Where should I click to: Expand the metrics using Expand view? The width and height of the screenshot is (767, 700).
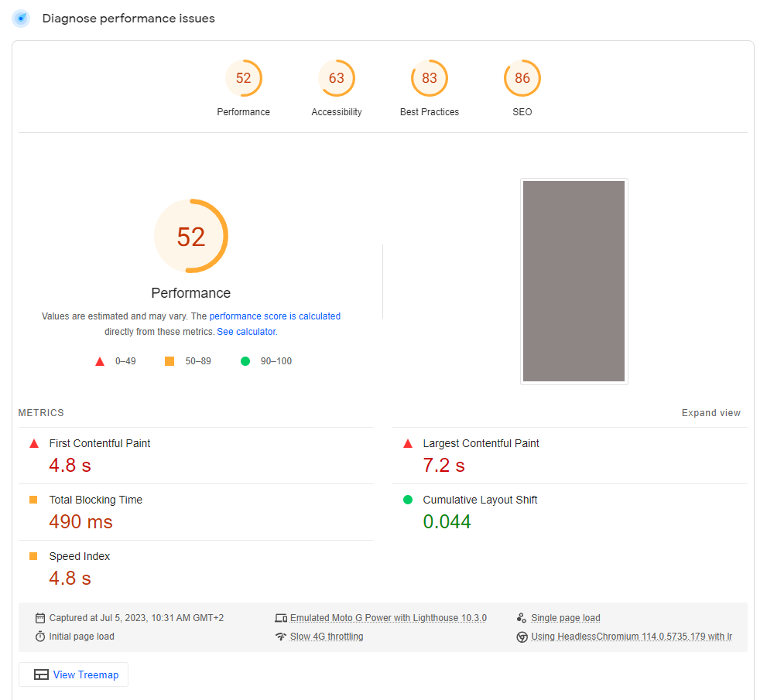(711, 412)
